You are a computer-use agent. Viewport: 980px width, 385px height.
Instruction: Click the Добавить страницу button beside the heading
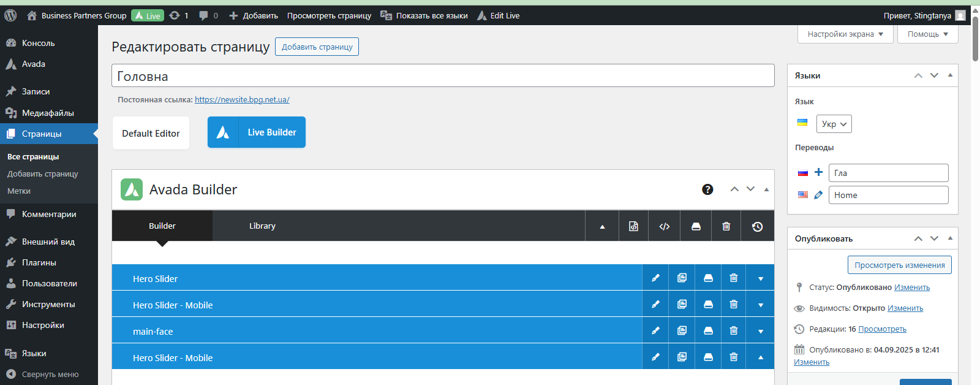[x=317, y=47]
